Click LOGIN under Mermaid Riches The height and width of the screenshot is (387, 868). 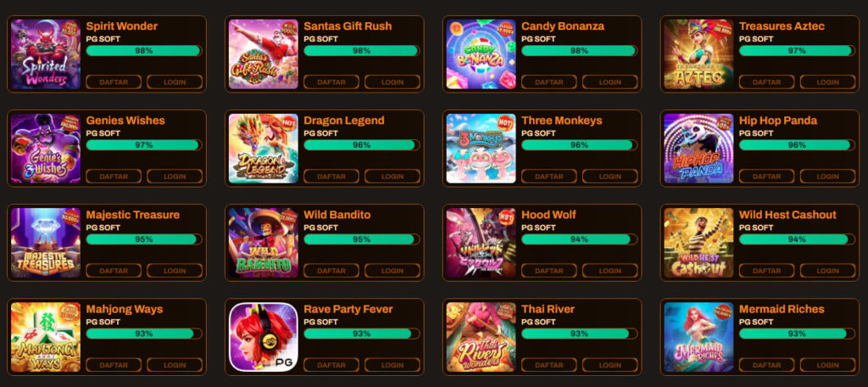[x=827, y=365]
